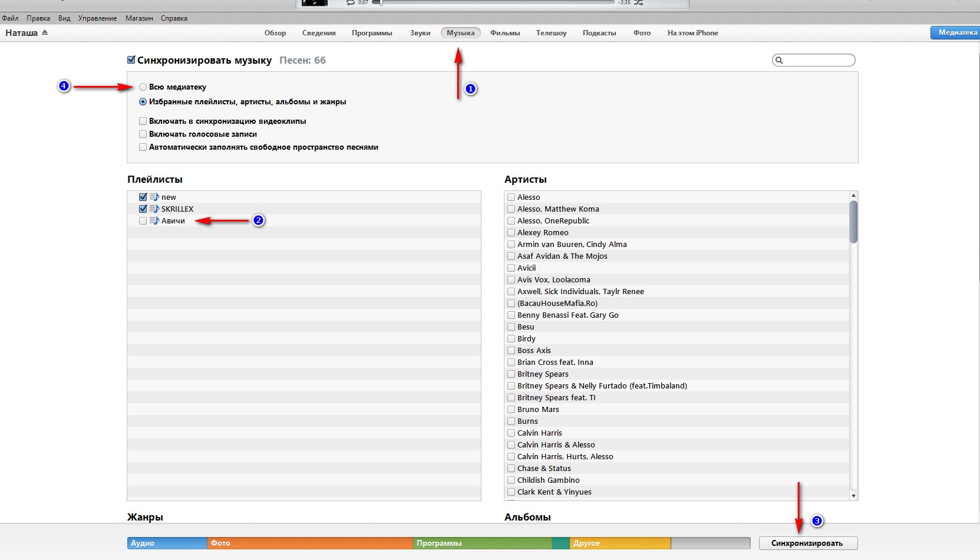The height and width of the screenshot is (560, 980).
Task: Select the Всю медиатеку radio button
Action: tap(143, 87)
